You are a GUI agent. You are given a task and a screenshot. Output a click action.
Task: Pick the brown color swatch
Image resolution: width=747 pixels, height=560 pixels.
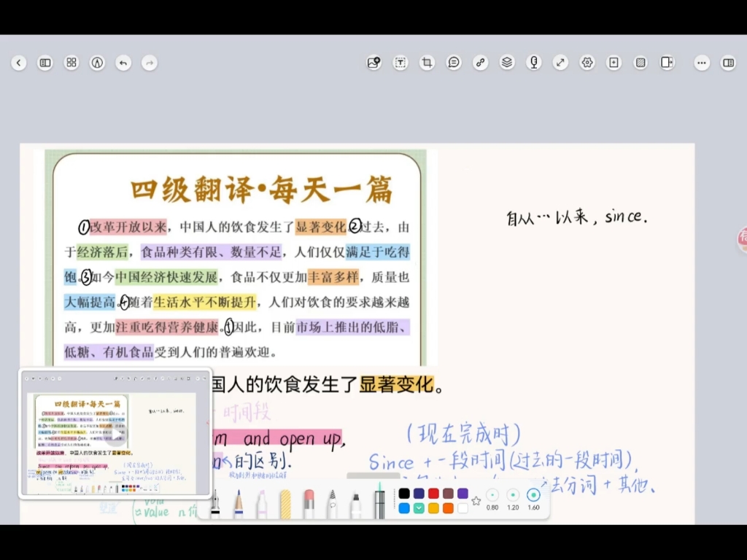pyautogui.click(x=449, y=494)
